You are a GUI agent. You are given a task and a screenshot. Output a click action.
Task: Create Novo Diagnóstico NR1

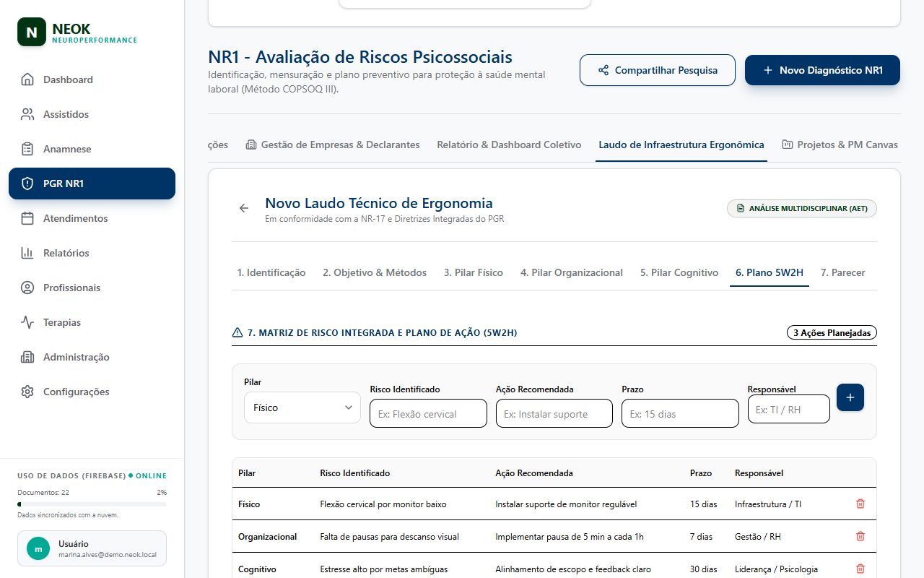822,70
